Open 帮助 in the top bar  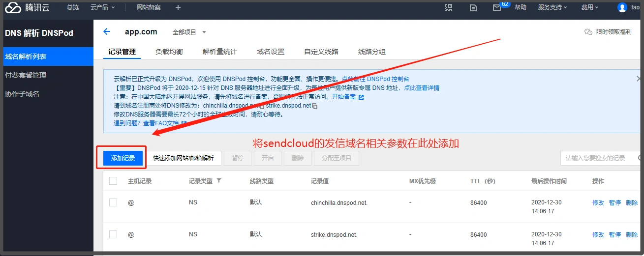(x=521, y=7)
